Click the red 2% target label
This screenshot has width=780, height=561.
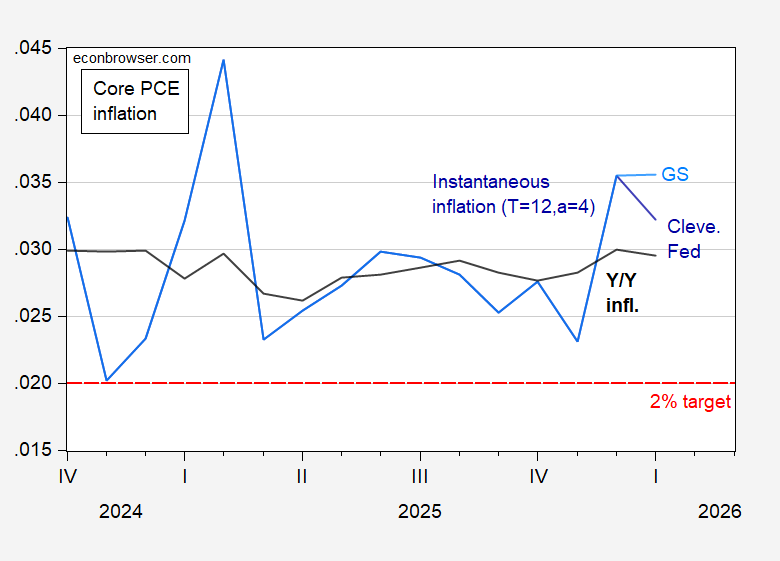click(690, 402)
